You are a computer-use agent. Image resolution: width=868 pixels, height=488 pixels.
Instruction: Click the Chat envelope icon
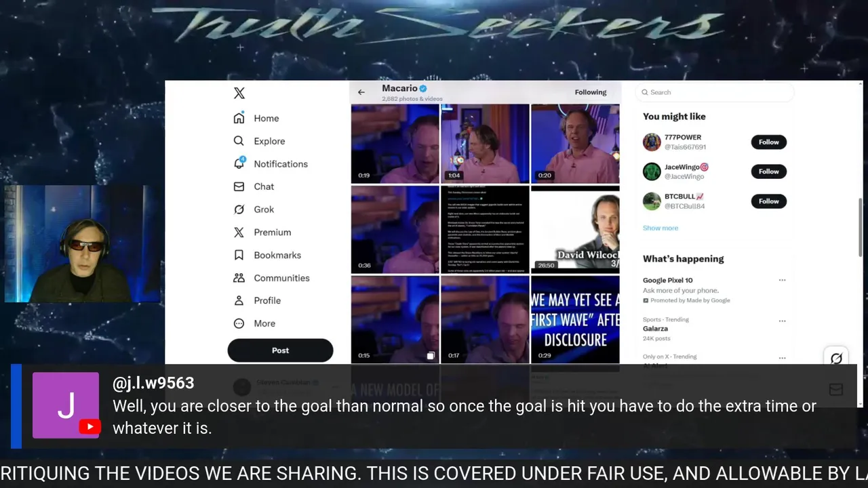(x=239, y=186)
